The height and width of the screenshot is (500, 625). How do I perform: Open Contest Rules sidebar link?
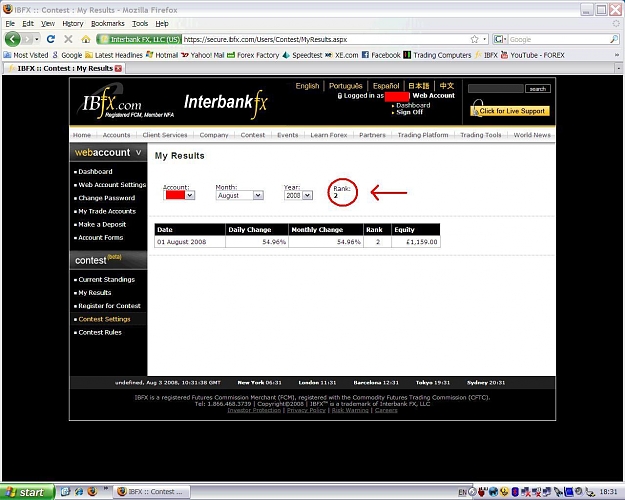pyautogui.click(x=100, y=332)
